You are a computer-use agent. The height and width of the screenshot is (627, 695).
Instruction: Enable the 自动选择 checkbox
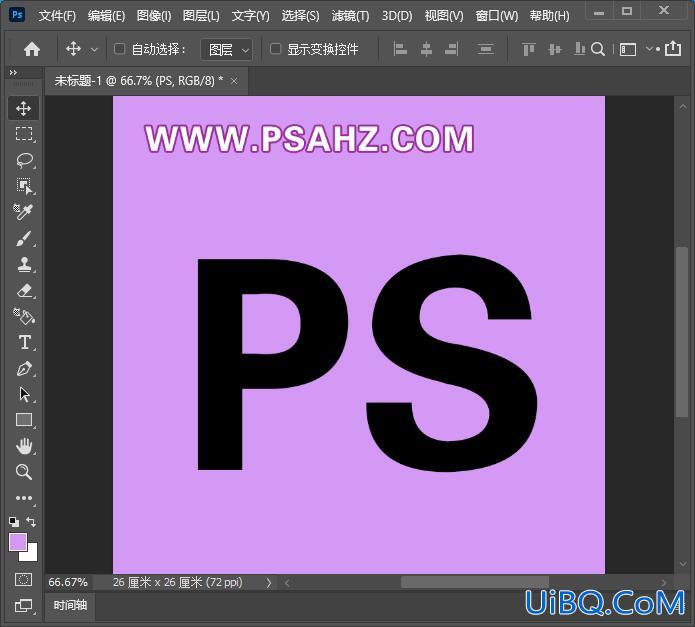point(119,48)
